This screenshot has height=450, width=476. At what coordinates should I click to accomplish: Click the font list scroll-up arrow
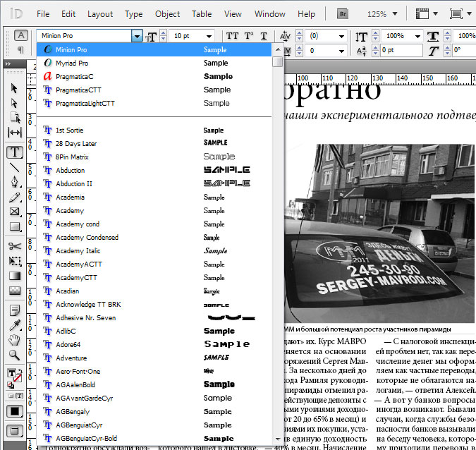[x=277, y=49]
